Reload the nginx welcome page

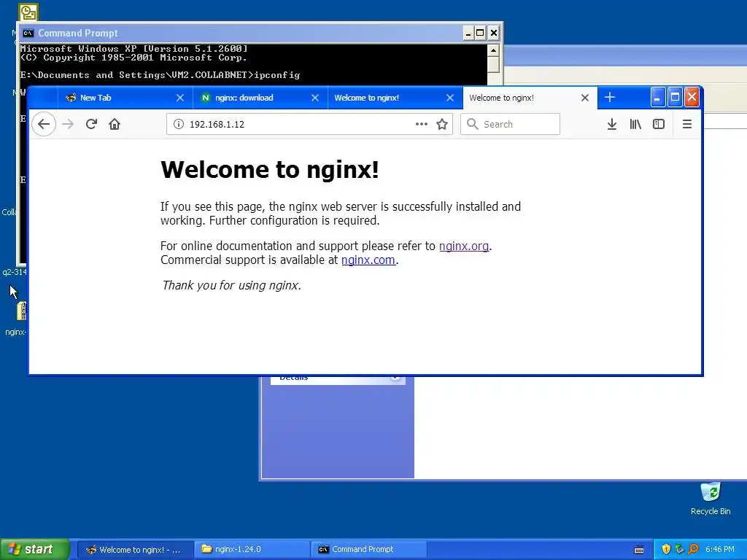pos(91,124)
